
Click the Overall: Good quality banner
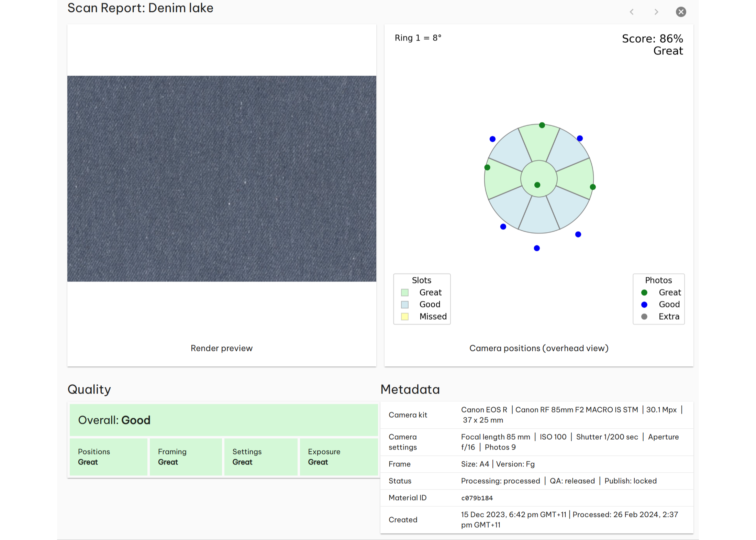point(224,420)
